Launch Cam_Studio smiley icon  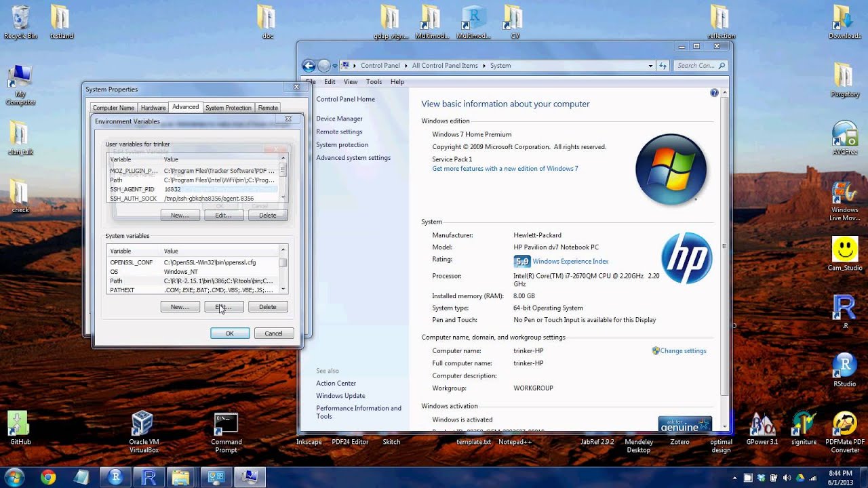(x=844, y=254)
